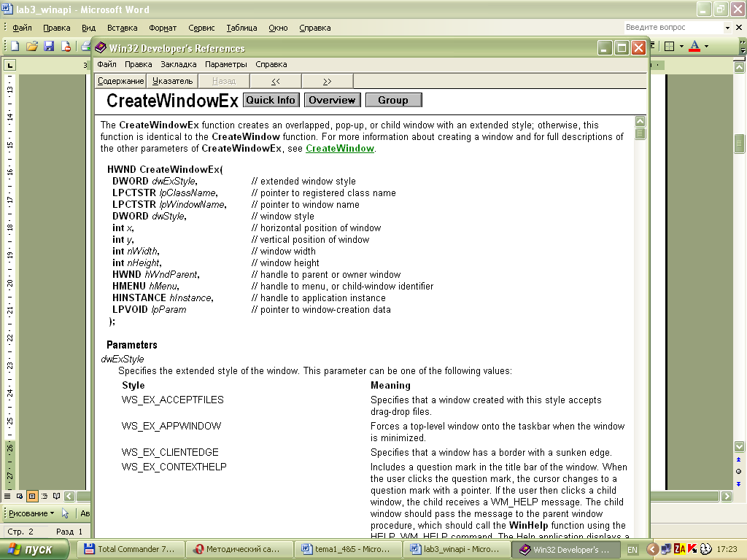747x560 pixels.
Task: Switch to Методический taskbar button
Action: click(x=239, y=549)
